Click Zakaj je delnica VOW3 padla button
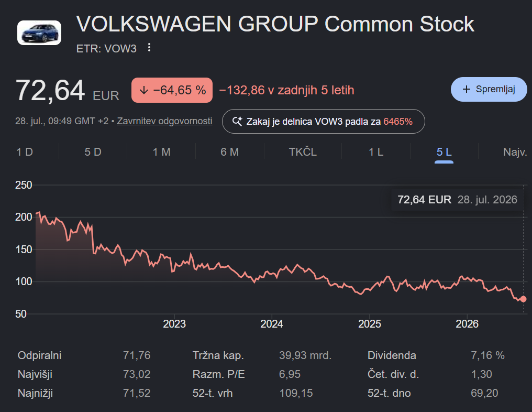The height and width of the screenshot is (412, 532). (x=324, y=121)
